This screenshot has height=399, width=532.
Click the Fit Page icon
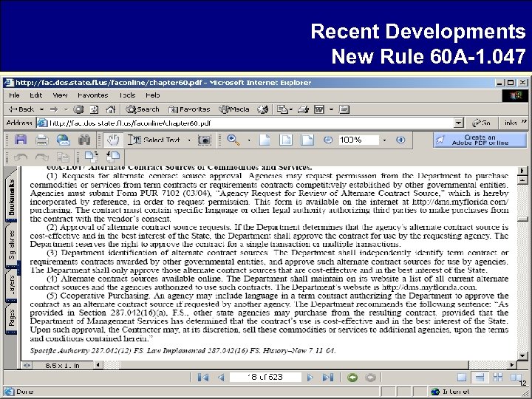[286, 140]
